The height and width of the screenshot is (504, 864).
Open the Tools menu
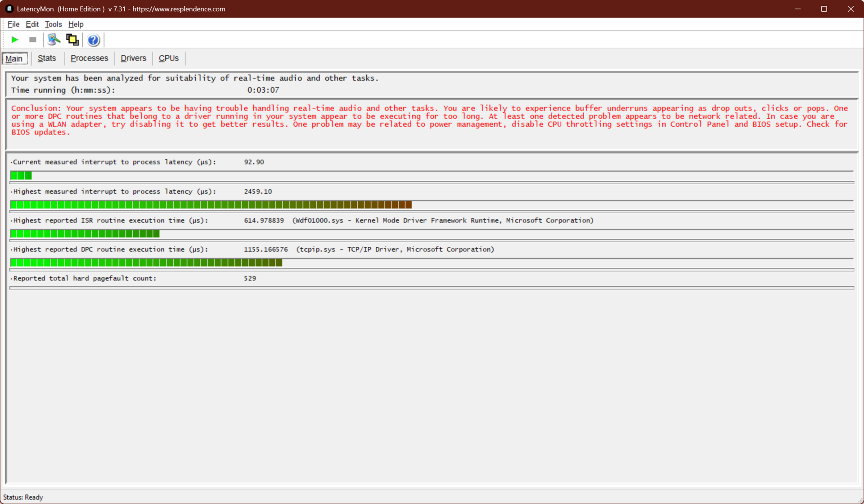(x=53, y=24)
